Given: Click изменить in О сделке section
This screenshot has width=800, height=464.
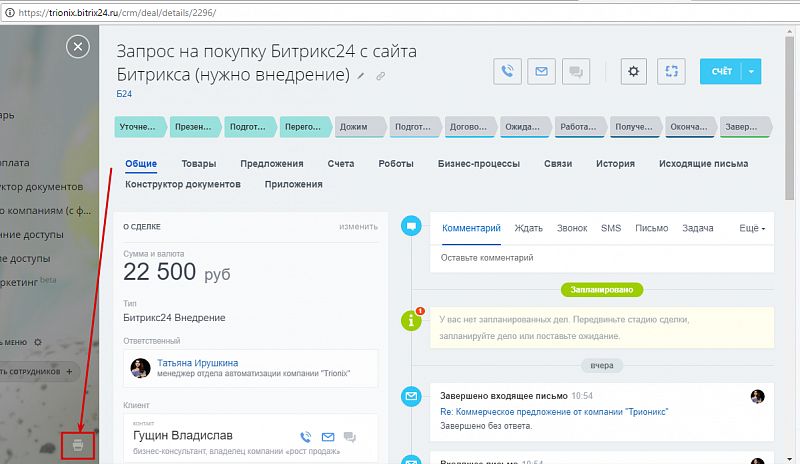Looking at the screenshot, I should point(358,227).
